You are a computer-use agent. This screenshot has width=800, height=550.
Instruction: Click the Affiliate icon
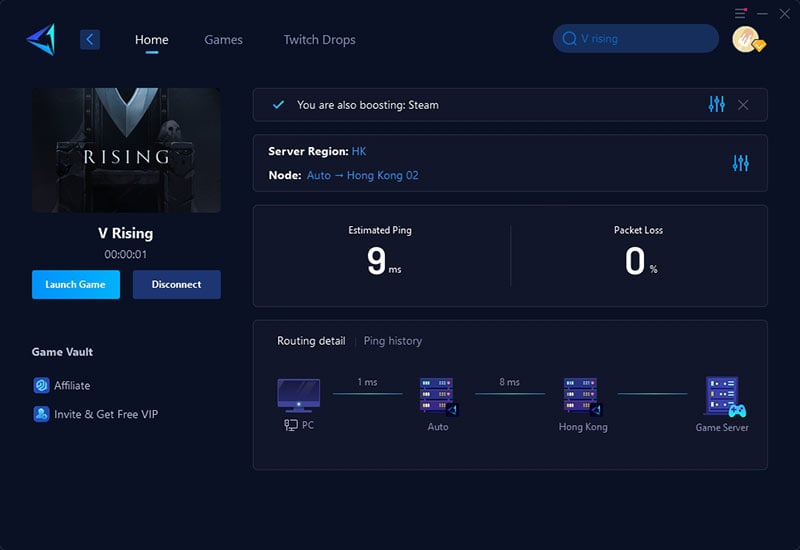tap(41, 385)
